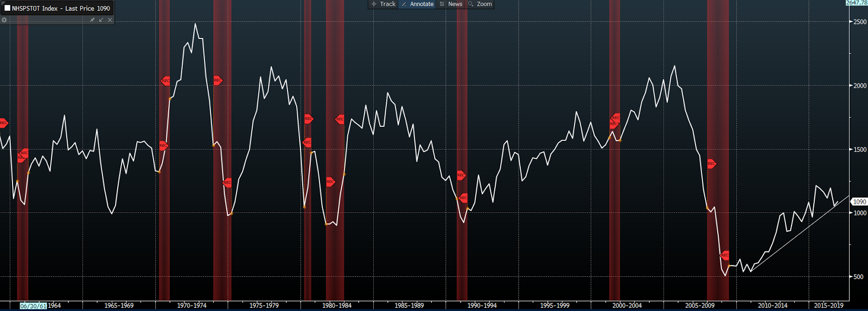Select the NHSPSTOT Index Last Price label

coord(61,8)
